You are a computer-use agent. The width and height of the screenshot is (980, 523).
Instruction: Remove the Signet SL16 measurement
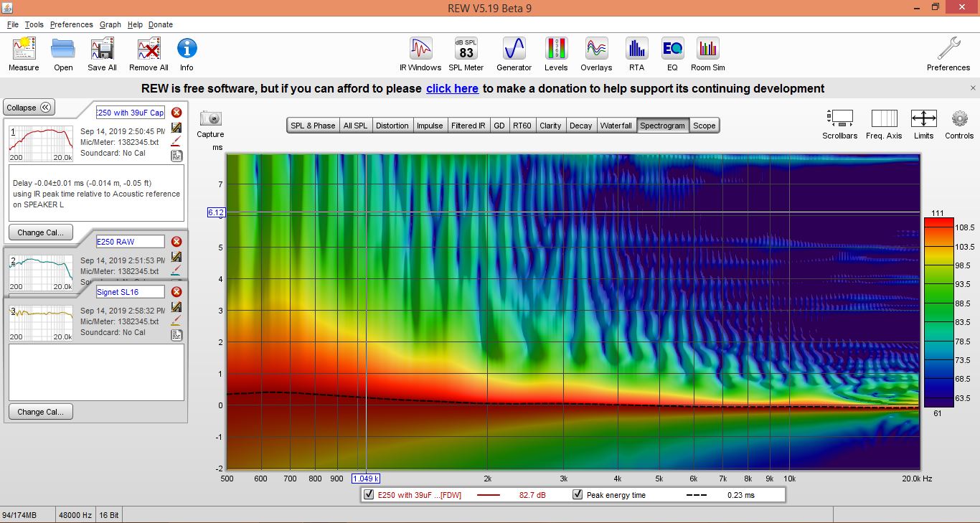coord(176,292)
